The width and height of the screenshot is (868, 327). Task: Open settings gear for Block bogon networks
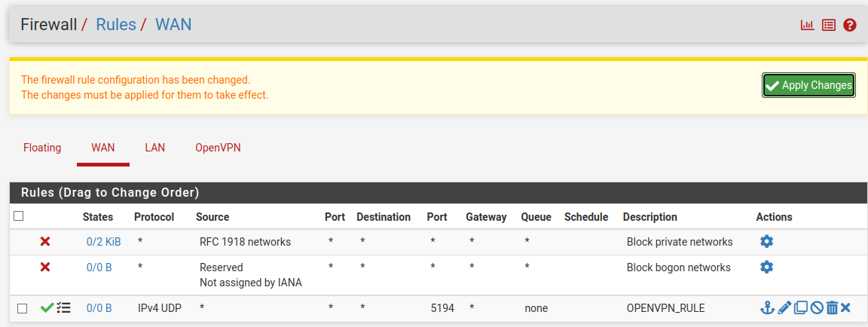click(x=766, y=267)
